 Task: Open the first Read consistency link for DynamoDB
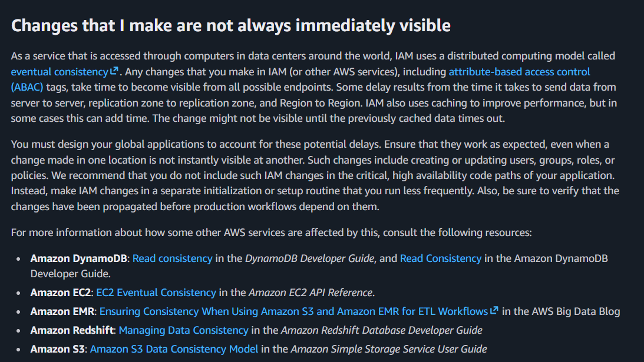point(172,258)
